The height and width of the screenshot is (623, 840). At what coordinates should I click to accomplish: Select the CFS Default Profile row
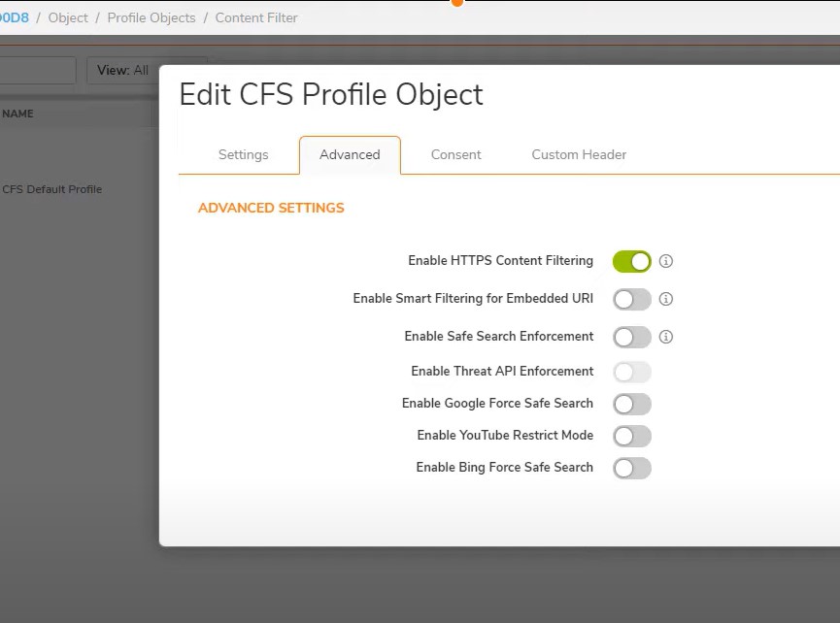tap(51, 189)
